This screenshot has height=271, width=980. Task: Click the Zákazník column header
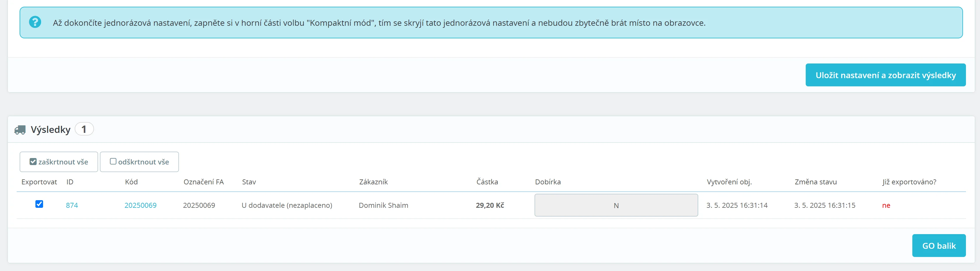[373, 182]
